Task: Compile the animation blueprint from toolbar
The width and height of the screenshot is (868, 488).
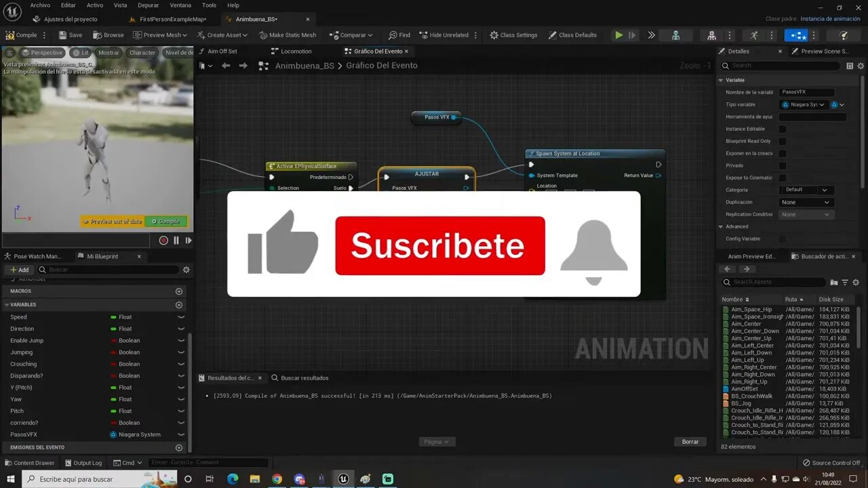Action: tap(22, 35)
